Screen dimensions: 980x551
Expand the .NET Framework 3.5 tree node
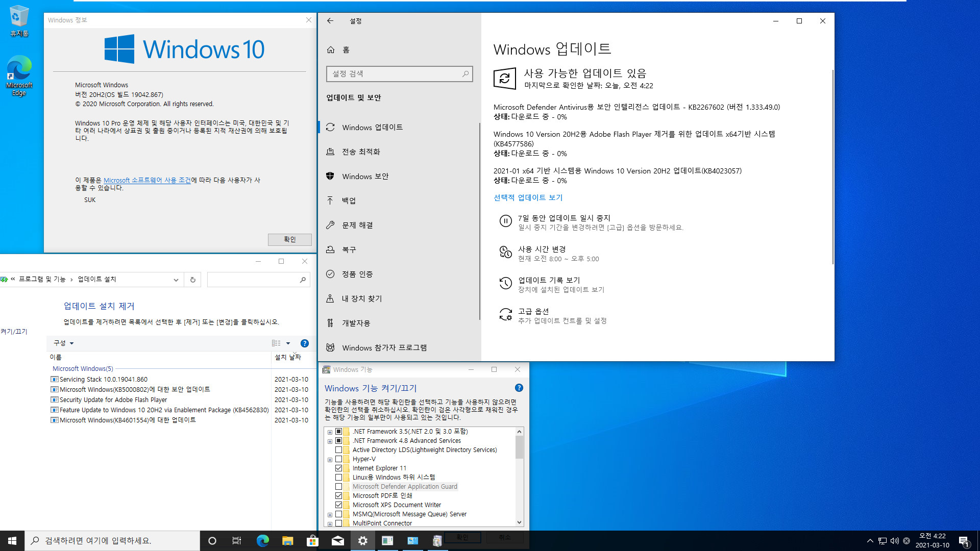click(330, 432)
